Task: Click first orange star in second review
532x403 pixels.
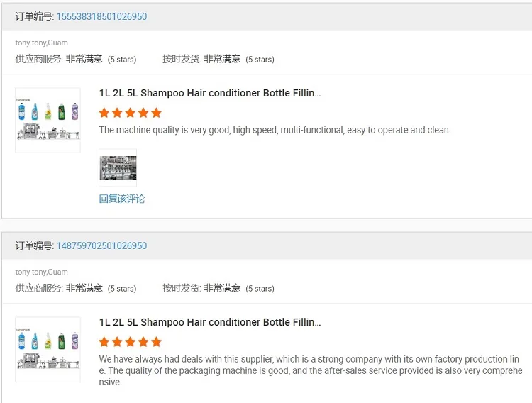Action: pos(104,342)
